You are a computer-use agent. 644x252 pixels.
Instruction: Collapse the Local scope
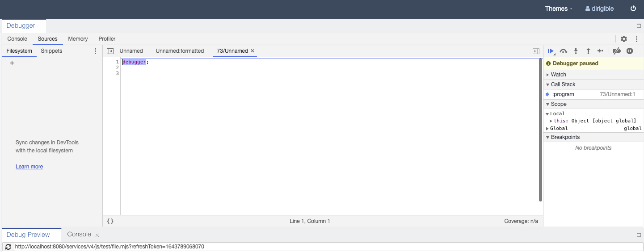pyautogui.click(x=555, y=114)
